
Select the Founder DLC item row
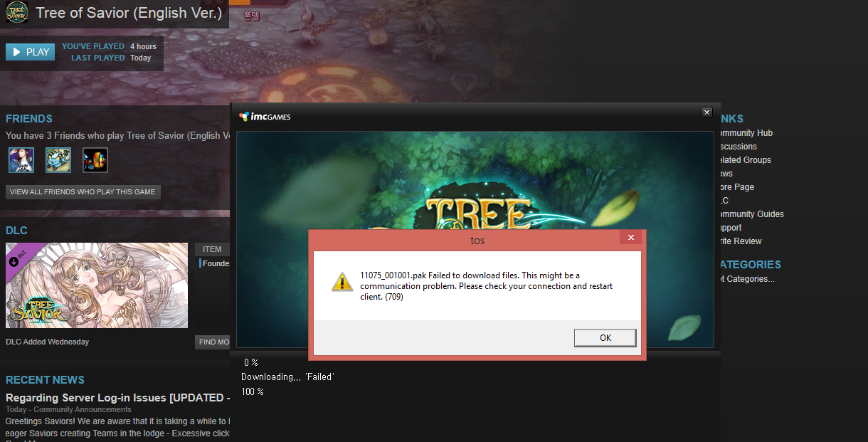pos(214,263)
